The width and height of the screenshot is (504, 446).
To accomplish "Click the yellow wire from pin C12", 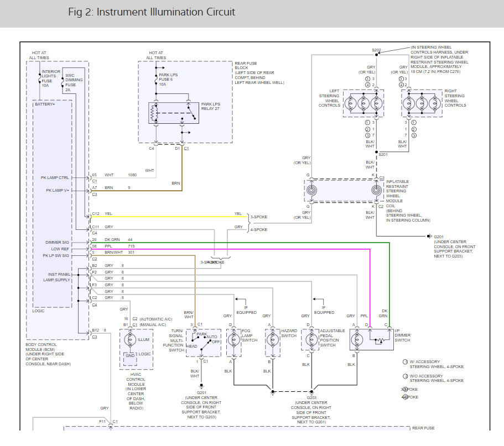I will [x=169, y=217].
